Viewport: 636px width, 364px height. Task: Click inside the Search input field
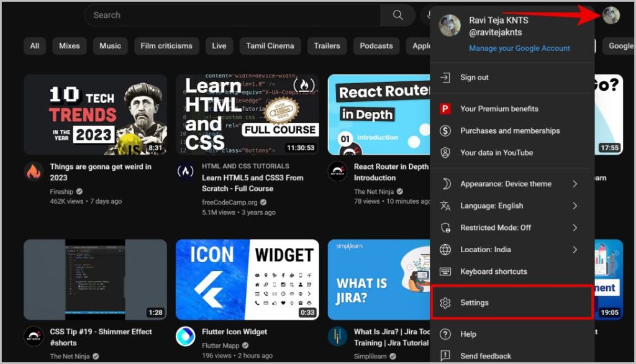232,15
